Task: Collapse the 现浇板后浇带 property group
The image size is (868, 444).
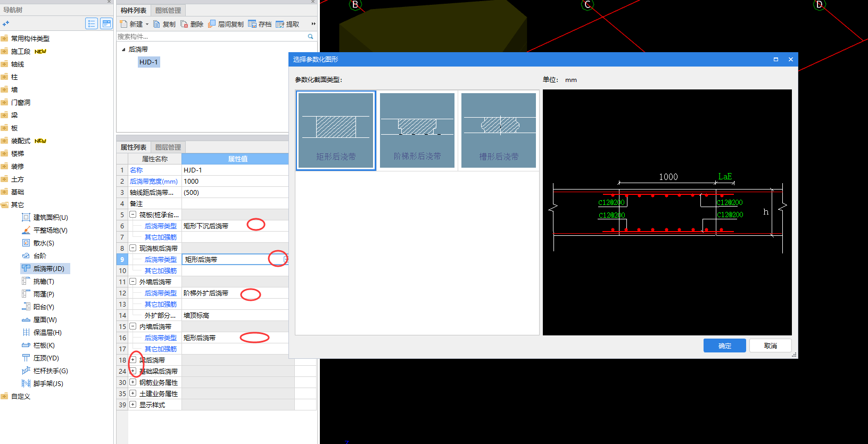Action: coord(133,248)
